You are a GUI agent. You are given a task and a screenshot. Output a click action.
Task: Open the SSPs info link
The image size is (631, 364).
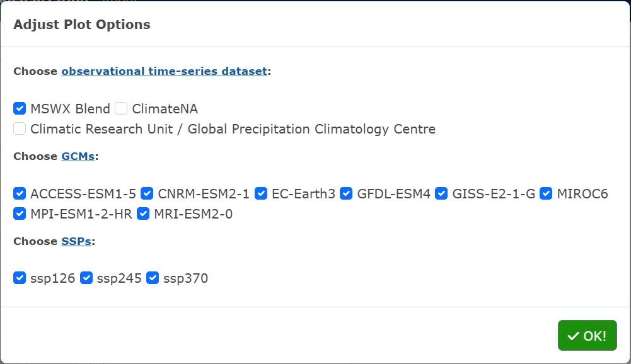click(x=76, y=241)
